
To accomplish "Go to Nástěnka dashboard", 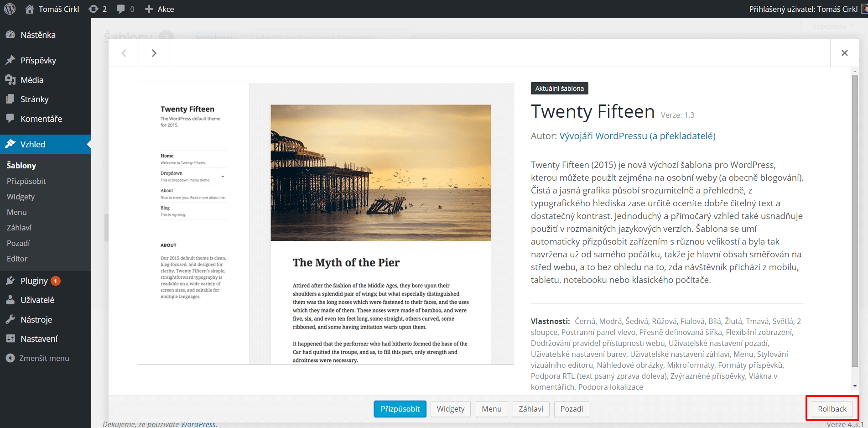I will pos(46,35).
